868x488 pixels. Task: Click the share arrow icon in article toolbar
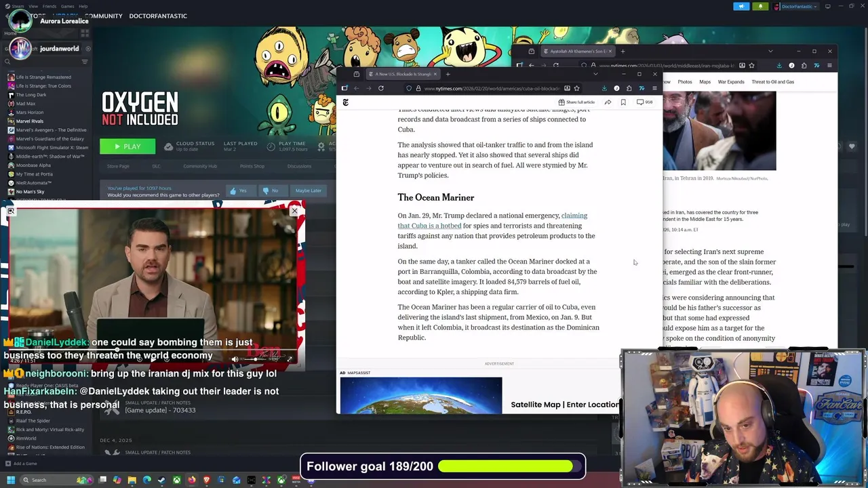608,102
